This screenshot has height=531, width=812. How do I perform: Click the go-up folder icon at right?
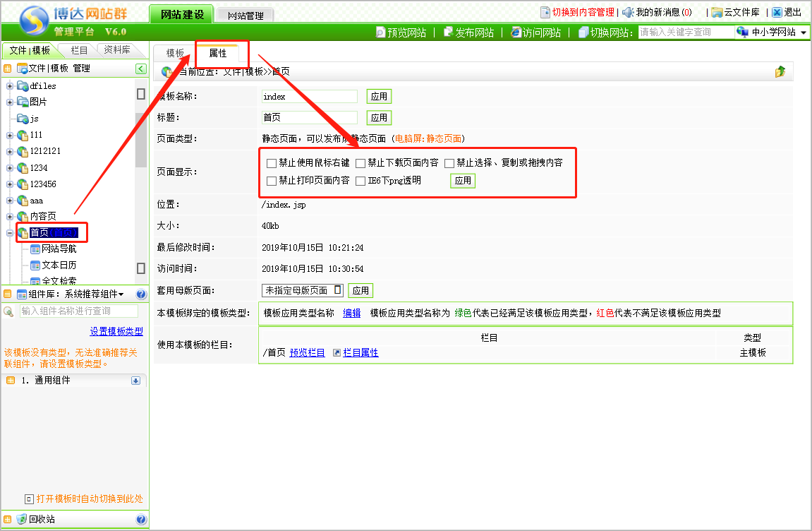pyautogui.click(x=780, y=71)
